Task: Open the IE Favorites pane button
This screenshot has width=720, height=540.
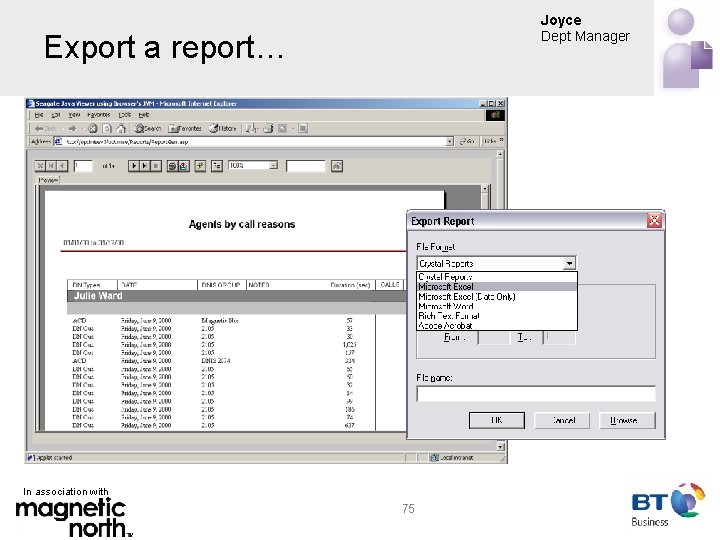Action: 185,129
